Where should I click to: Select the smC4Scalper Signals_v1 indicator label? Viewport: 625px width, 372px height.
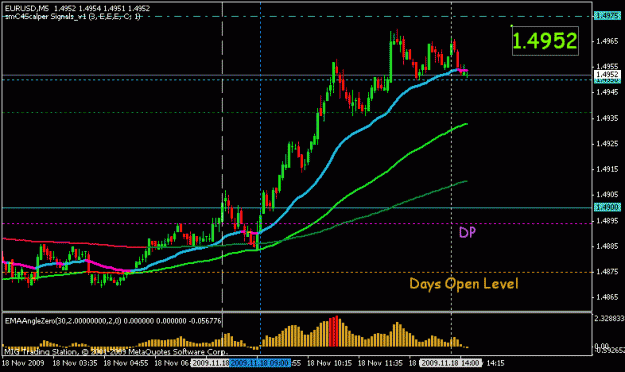(x=73, y=16)
